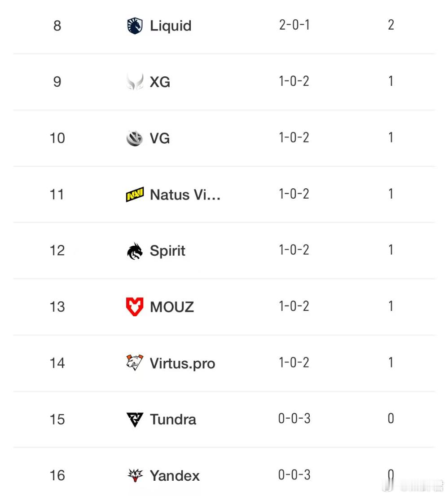Click rank number 9 in standings
Viewport: 448px width, 496px height.
pos(57,82)
